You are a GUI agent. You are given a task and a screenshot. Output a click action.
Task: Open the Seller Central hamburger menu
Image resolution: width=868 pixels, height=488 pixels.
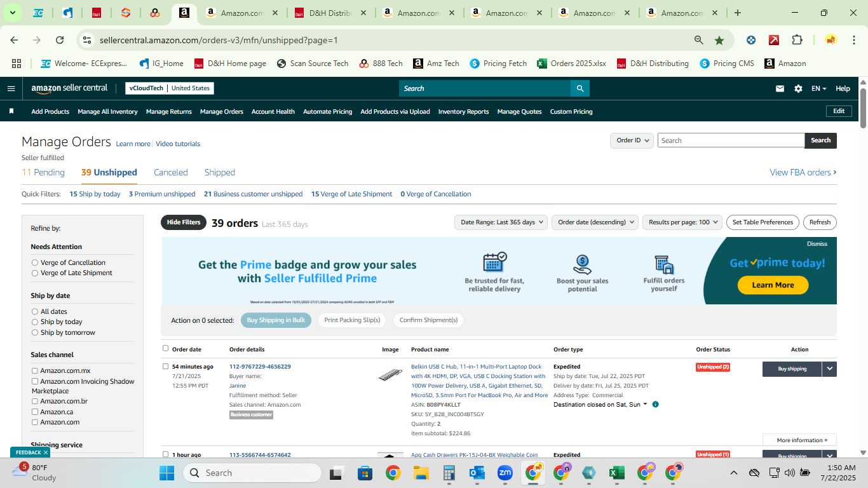pyautogui.click(x=11, y=88)
